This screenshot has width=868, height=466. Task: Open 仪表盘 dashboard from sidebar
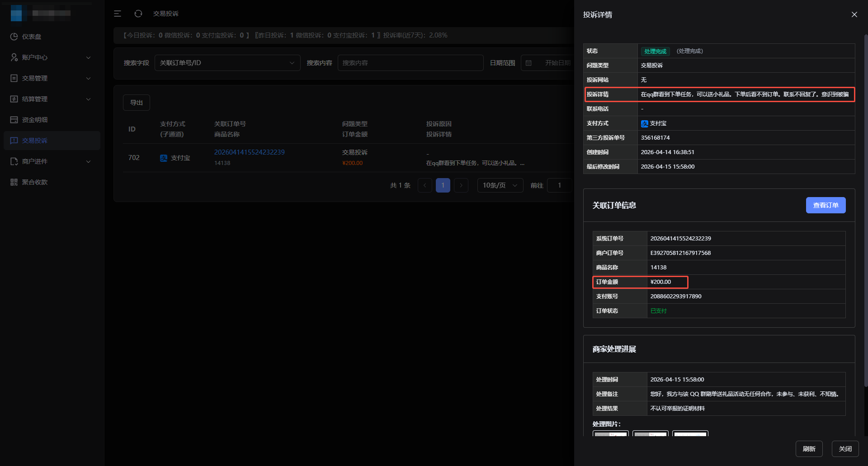pyautogui.click(x=32, y=37)
